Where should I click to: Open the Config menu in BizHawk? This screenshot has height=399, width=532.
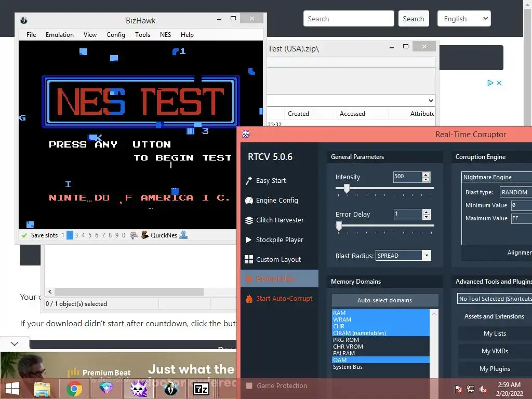[x=116, y=35]
